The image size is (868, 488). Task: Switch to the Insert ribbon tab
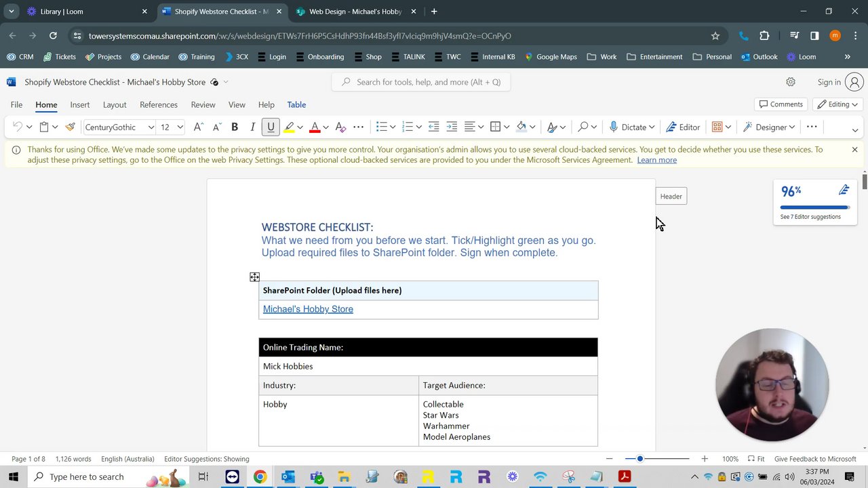tap(80, 105)
